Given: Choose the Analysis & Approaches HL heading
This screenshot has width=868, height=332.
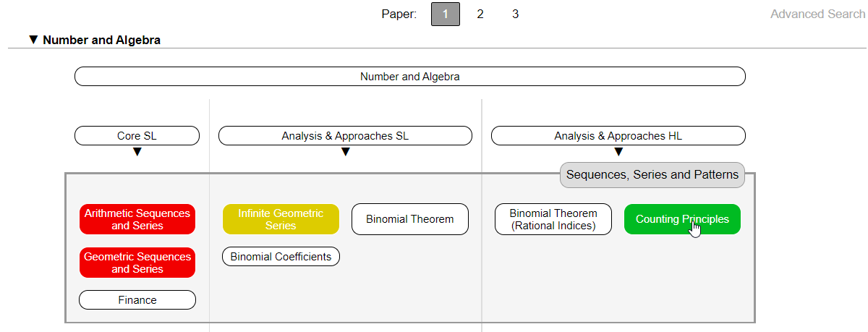Looking at the screenshot, I should (618, 135).
